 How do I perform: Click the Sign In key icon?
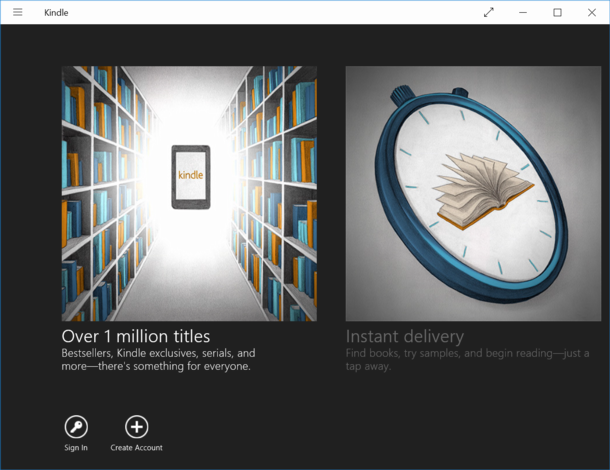click(76, 427)
